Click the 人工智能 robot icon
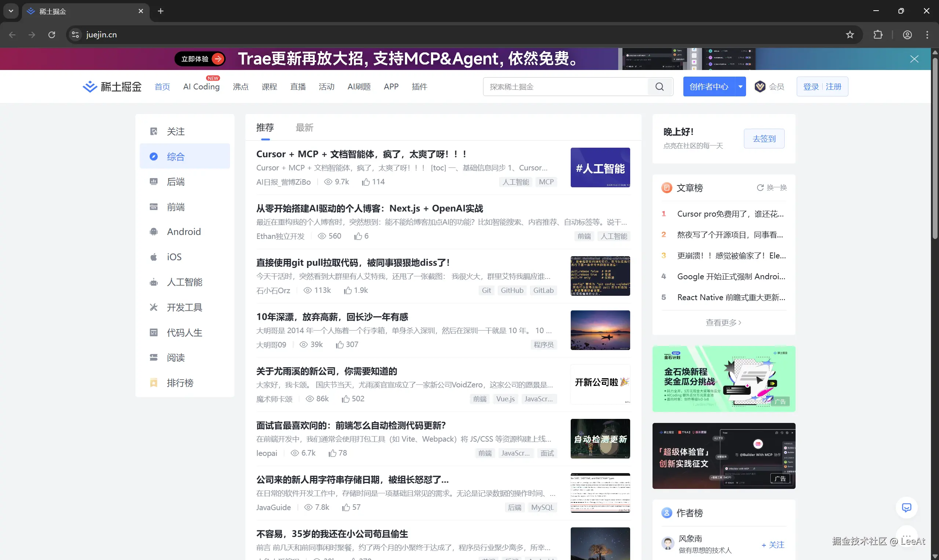The height and width of the screenshot is (560, 939). [x=154, y=282]
